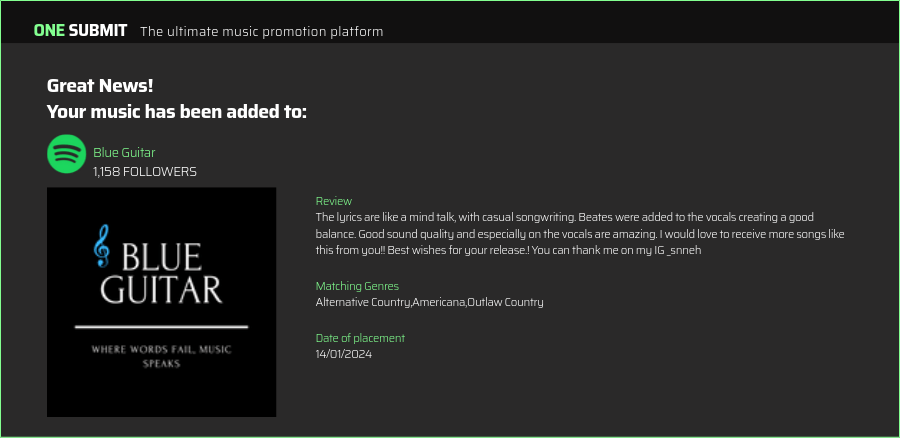Click the "Great News!" heading

[100, 86]
